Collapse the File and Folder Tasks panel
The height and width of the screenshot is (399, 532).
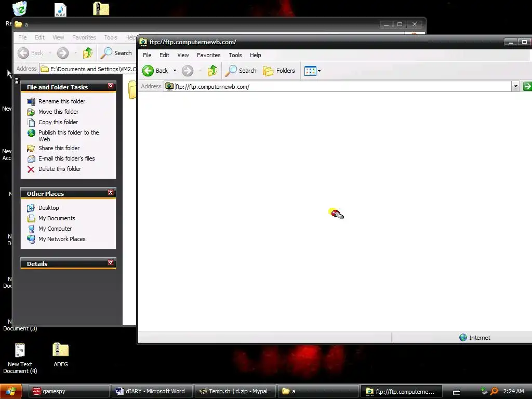[x=111, y=86]
